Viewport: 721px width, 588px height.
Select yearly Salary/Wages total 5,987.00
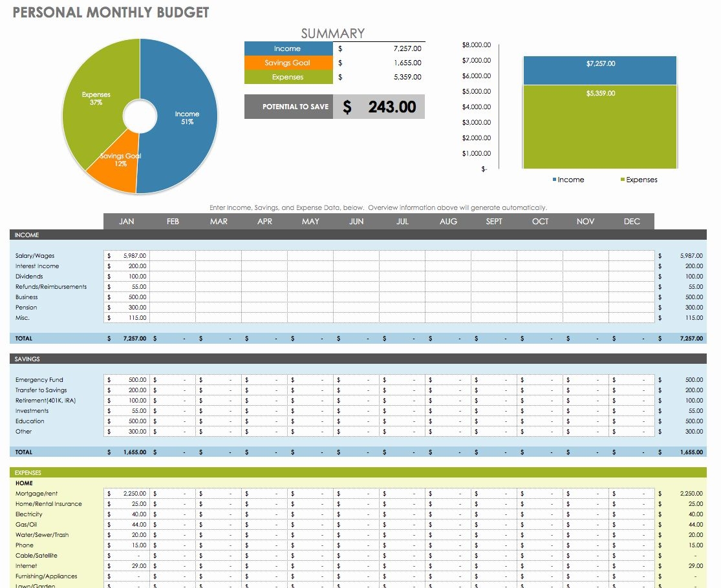pos(681,256)
